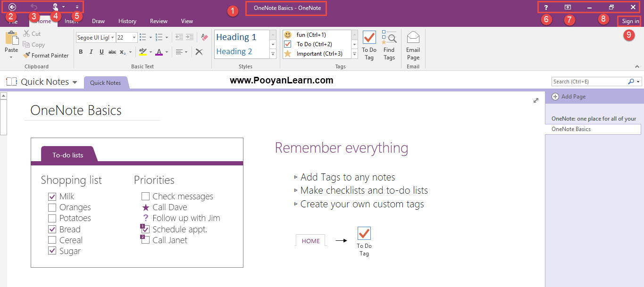Image resolution: width=644 pixels, height=287 pixels.
Task: Open the View ribbon tab
Action: (187, 21)
